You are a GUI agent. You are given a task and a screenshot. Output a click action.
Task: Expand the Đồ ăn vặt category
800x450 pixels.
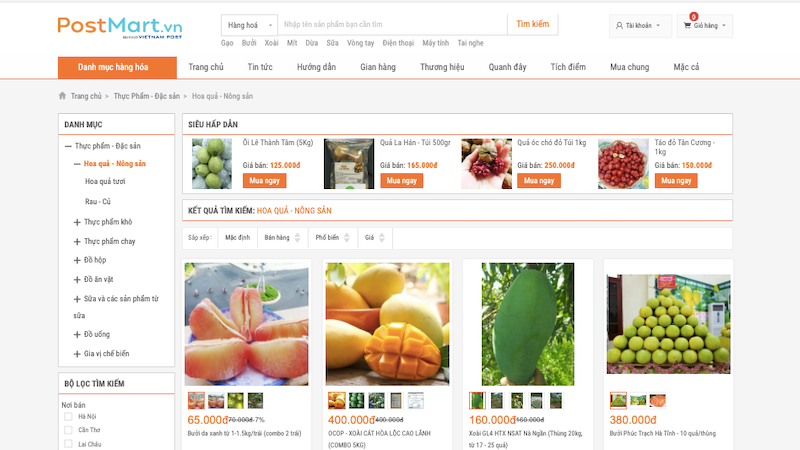pos(77,280)
